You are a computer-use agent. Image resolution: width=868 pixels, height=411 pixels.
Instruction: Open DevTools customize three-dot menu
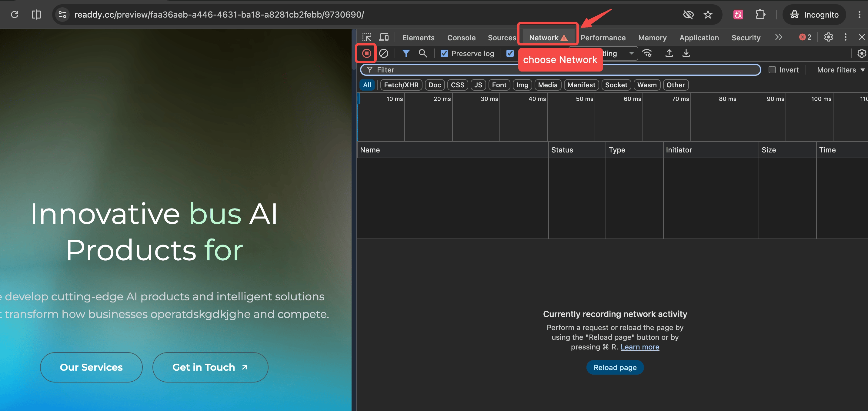pos(846,37)
